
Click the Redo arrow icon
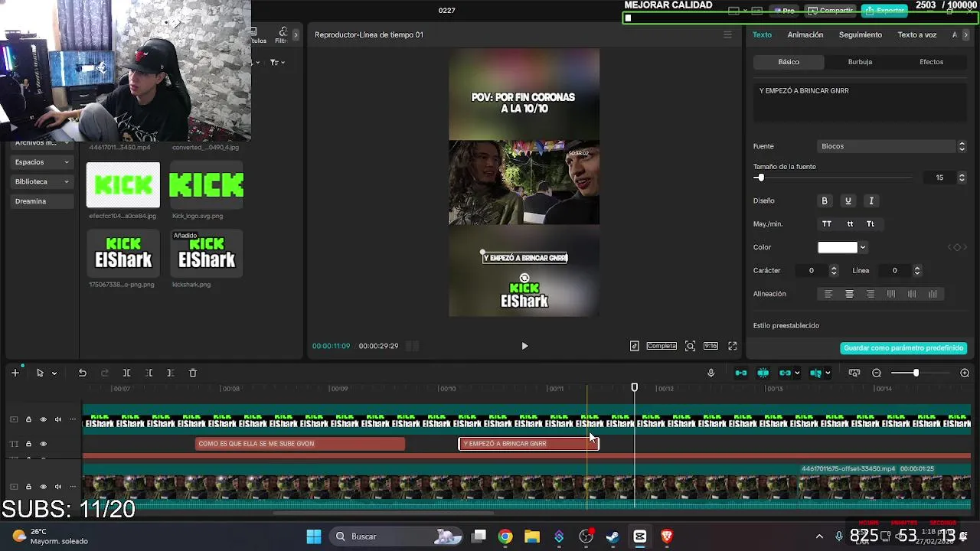point(105,373)
